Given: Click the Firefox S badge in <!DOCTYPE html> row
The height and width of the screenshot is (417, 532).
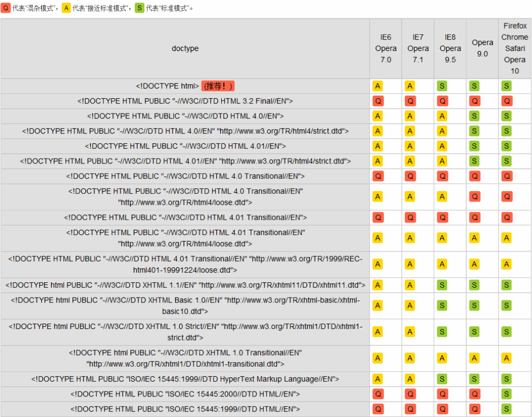Looking at the screenshot, I should coord(506,86).
